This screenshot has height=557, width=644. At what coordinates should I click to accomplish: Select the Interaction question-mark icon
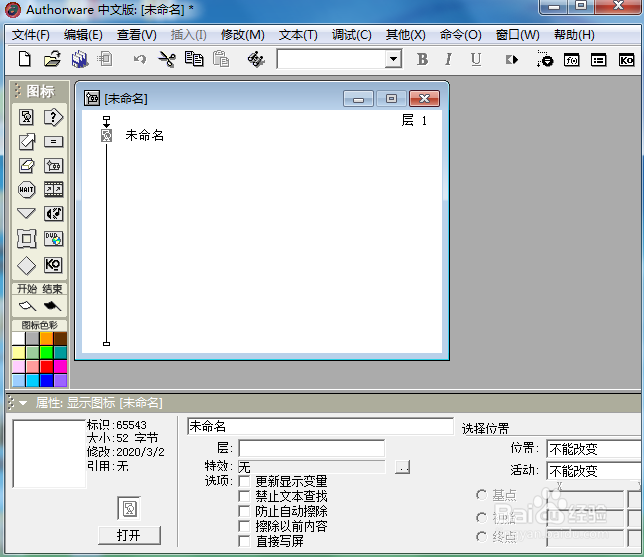coord(53,117)
